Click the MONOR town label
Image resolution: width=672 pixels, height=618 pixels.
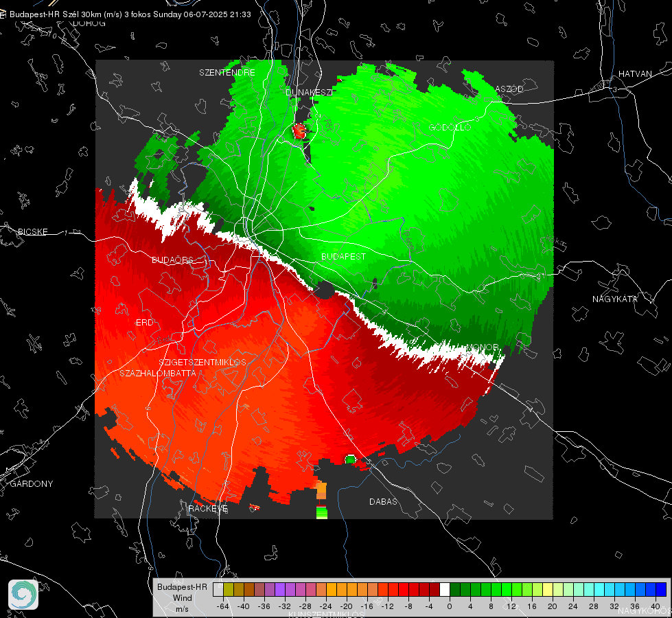[x=483, y=347]
